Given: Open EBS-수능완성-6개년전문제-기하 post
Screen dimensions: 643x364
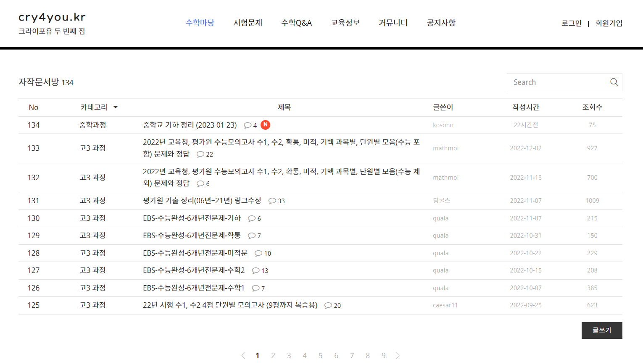Looking at the screenshot, I should tap(192, 218).
